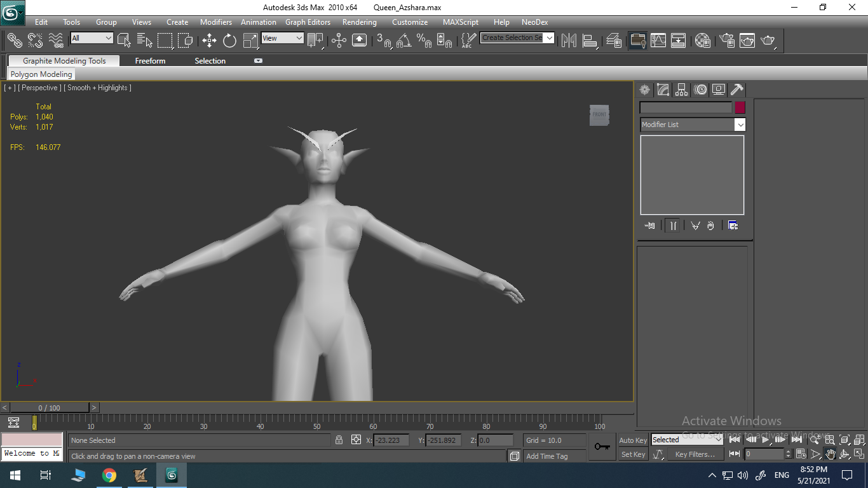This screenshot has width=868, height=488.
Task: Toggle Angle Snap
Action: point(404,41)
